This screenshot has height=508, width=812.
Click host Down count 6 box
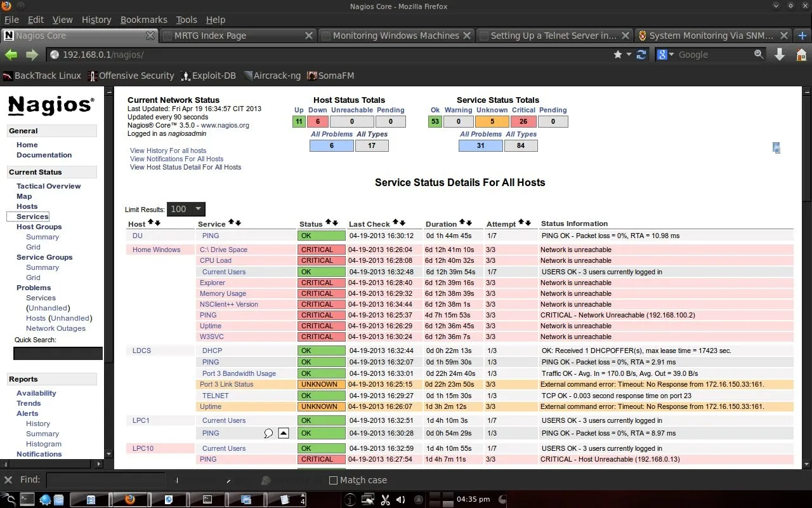tap(318, 121)
